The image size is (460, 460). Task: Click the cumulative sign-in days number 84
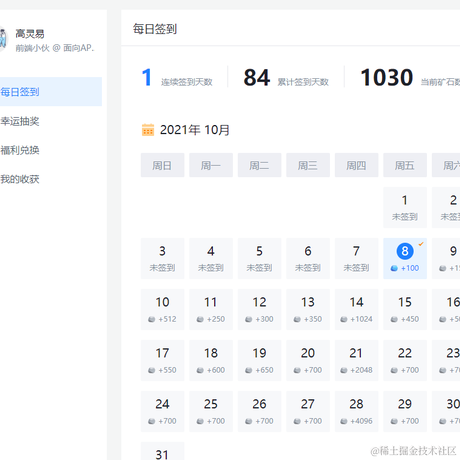tap(257, 77)
